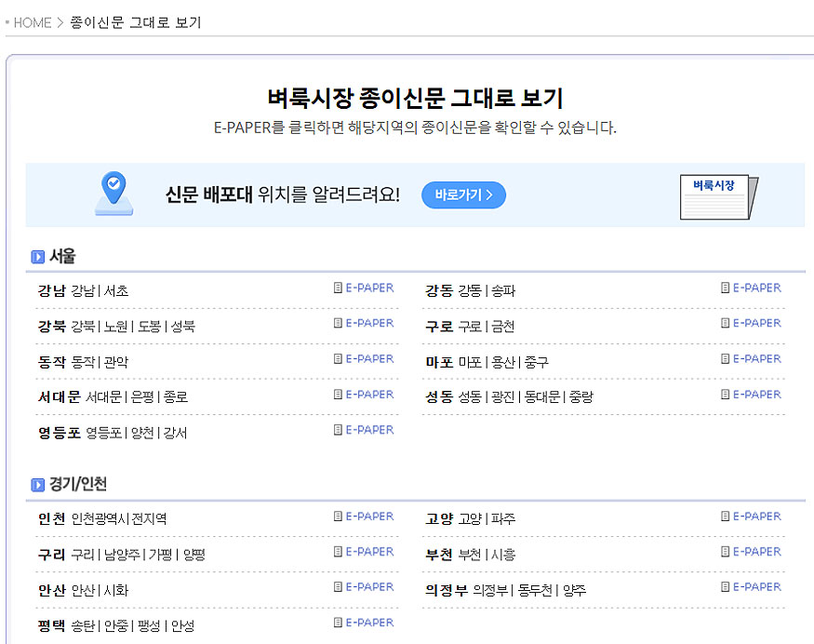Open E-PAPER for 마포 | 용산 row
This screenshot has height=644, width=814.
[x=751, y=359]
